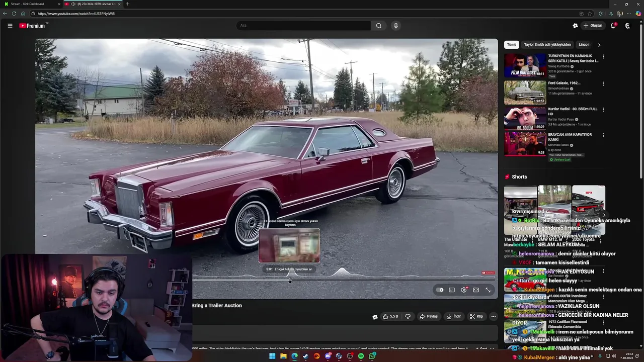This screenshot has height=362, width=644.
Task: Open the first Shorts thumbnail
Action: click(520, 210)
